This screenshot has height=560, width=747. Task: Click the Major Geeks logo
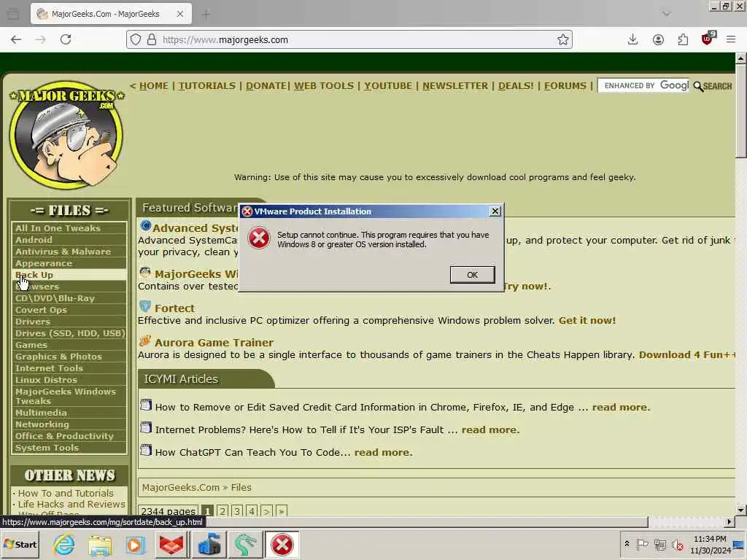click(x=66, y=135)
